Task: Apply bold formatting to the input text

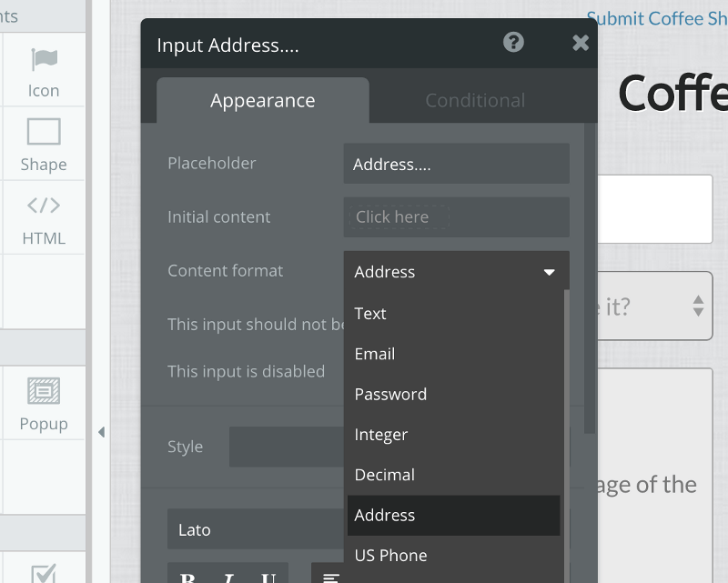Action: pos(187,577)
